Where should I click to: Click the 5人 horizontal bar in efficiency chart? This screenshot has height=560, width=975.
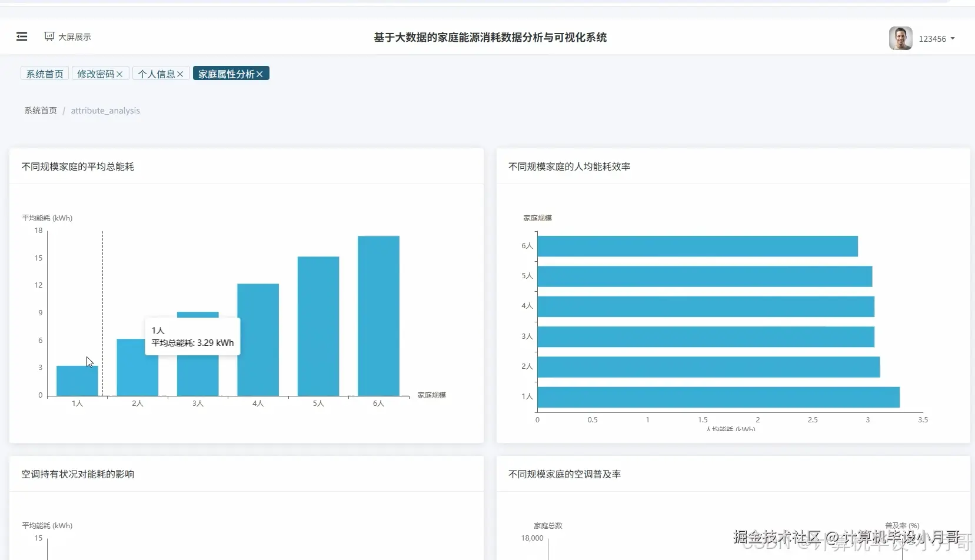[705, 276]
